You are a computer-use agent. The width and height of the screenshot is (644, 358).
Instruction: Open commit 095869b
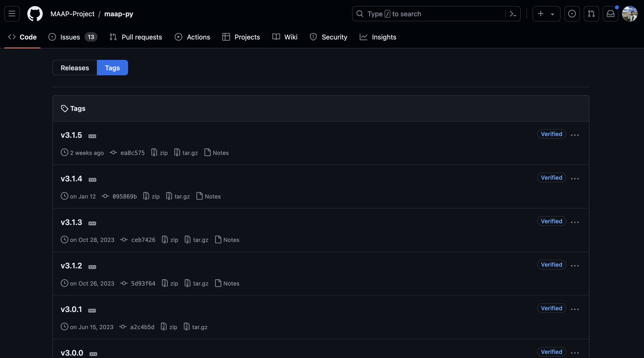click(x=119, y=196)
